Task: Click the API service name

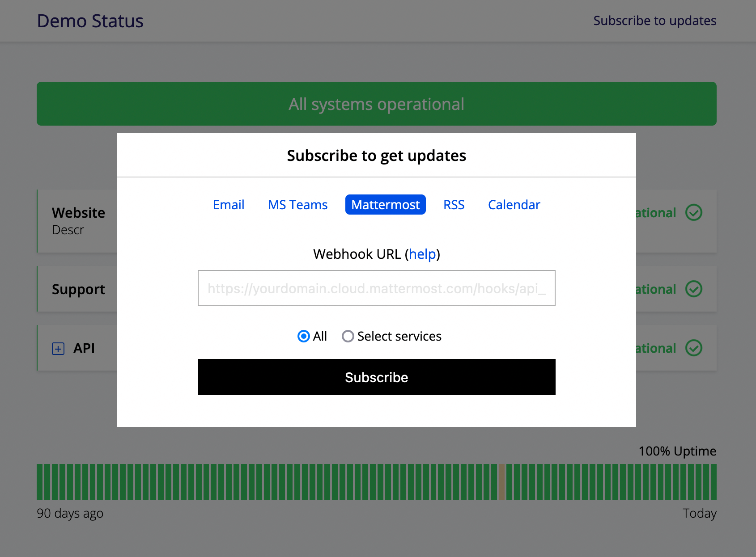Action: point(84,348)
